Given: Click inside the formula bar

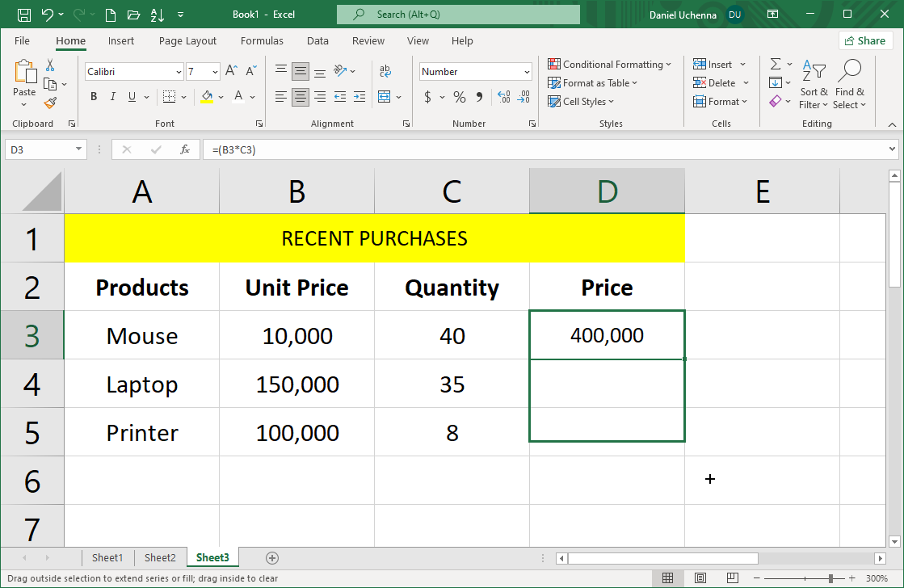Looking at the screenshot, I should pos(404,149).
